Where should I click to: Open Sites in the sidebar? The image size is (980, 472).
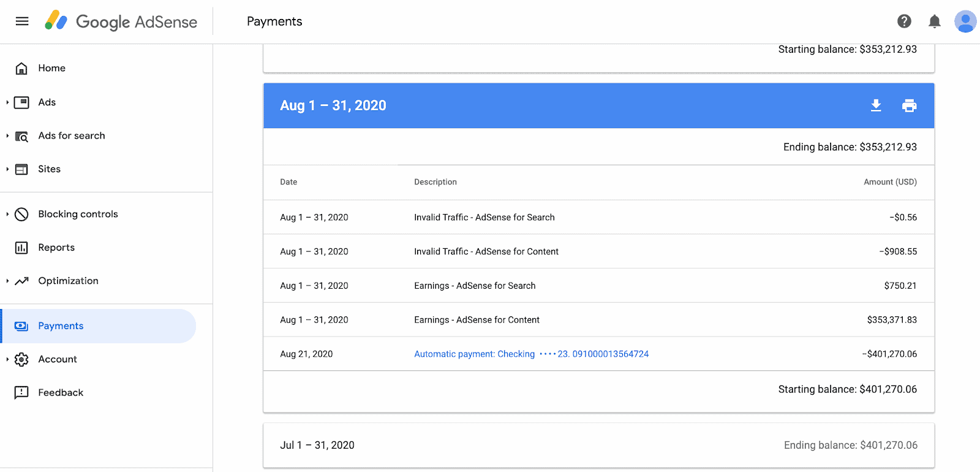49,169
